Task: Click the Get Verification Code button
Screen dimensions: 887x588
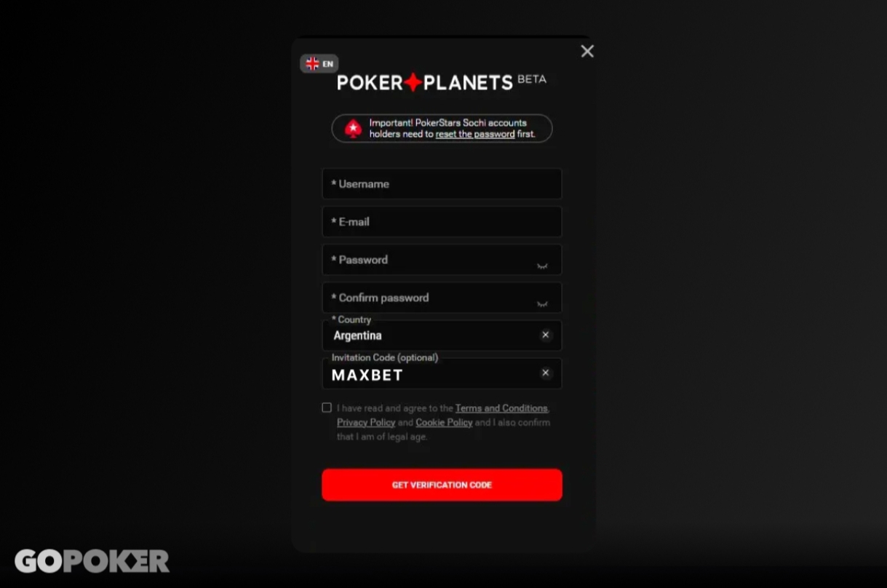Action: coord(442,485)
